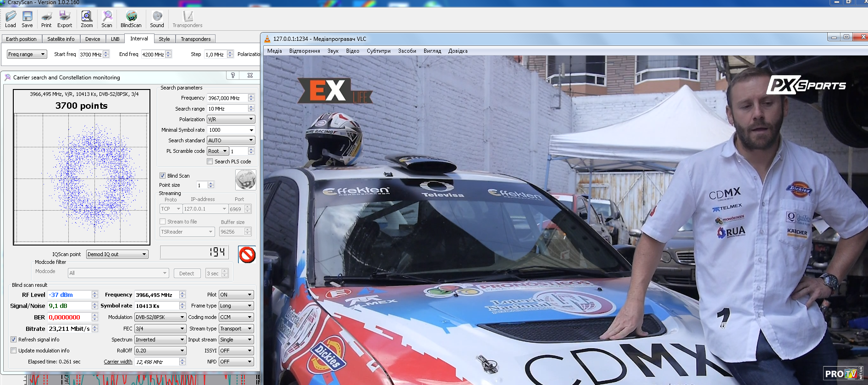Click the Detect button

click(187, 273)
